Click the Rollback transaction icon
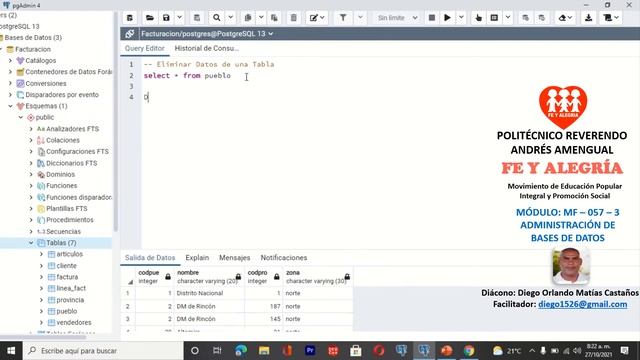Viewport: 640px width, 360px height. click(x=542, y=18)
